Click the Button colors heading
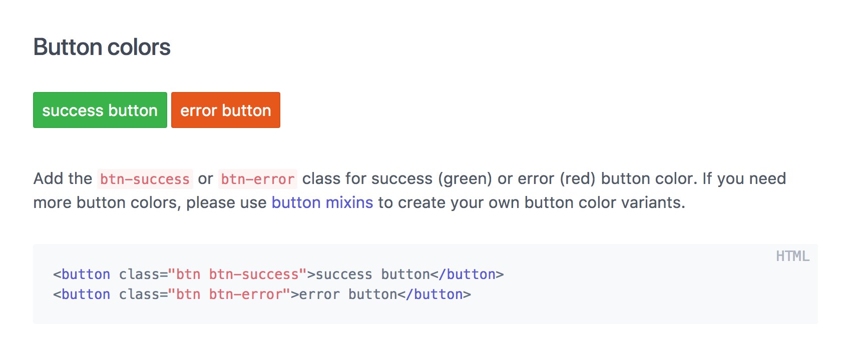This screenshot has width=868, height=356. 102,47
